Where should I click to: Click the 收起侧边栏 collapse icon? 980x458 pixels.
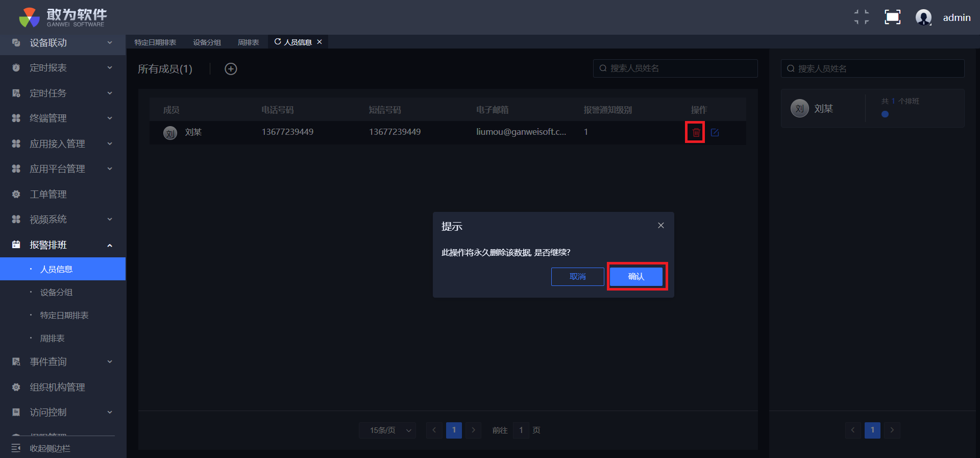pyautogui.click(x=16, y=448)
